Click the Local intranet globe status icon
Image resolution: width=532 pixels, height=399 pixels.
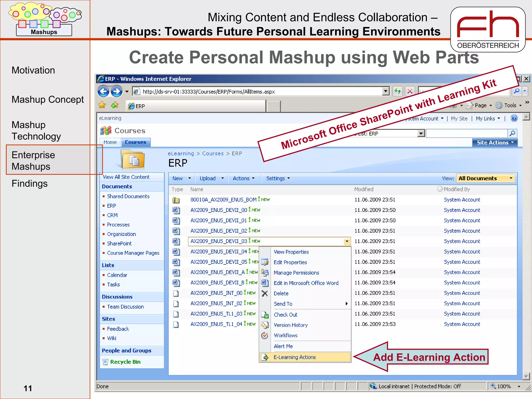(373, 386)
